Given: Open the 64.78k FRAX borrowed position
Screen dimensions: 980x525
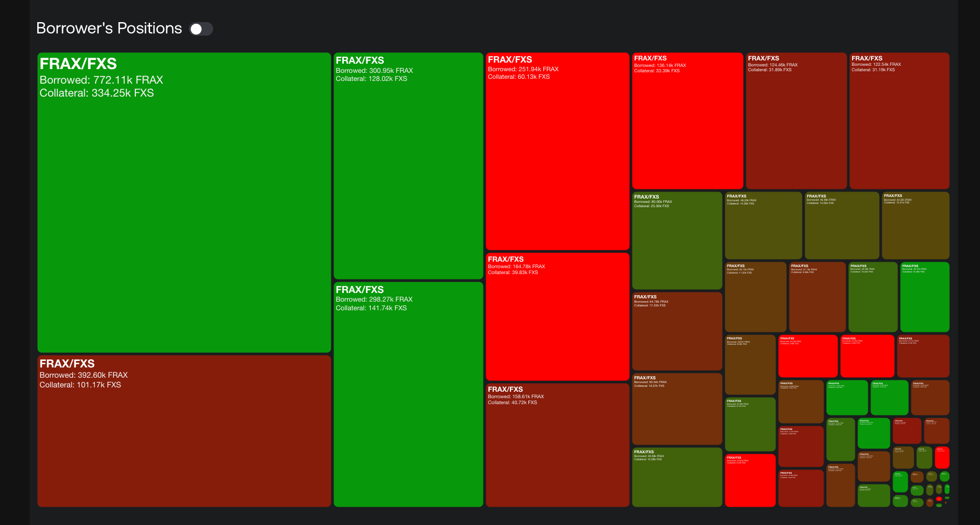Looking at the screenshot, I should 677,331.
